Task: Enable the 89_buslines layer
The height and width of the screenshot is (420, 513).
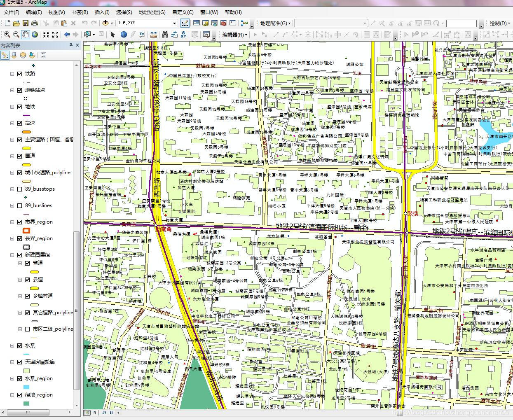Action: tap(19, 205)
